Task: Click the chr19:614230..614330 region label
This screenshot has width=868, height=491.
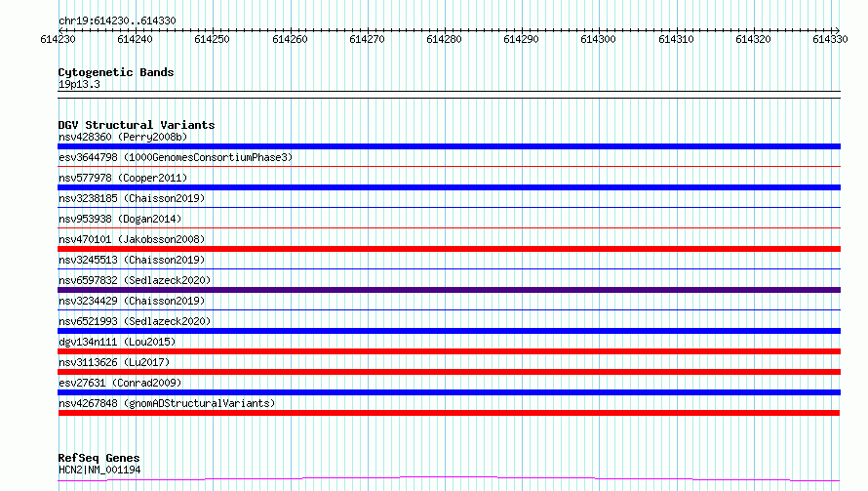Action: (117, 21)
